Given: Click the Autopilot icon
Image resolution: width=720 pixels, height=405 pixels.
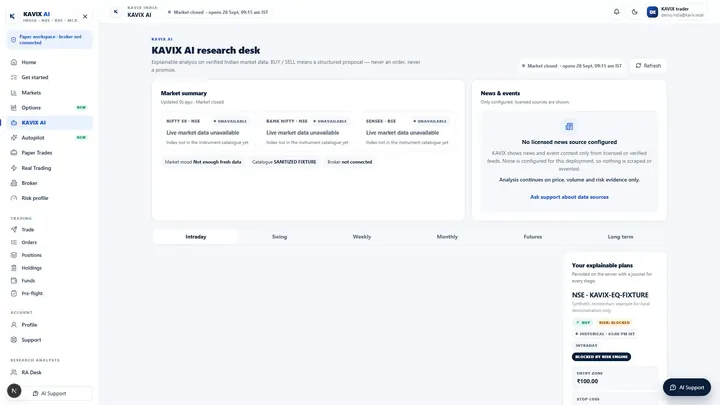Looking at the screenshot, I should click(x=14, y=138).
